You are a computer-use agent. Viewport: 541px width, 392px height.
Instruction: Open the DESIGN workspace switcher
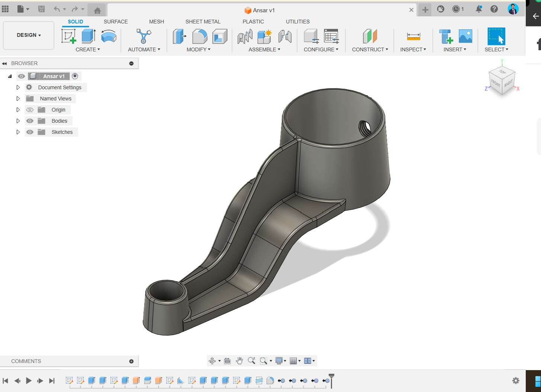(x=28, y=35)
